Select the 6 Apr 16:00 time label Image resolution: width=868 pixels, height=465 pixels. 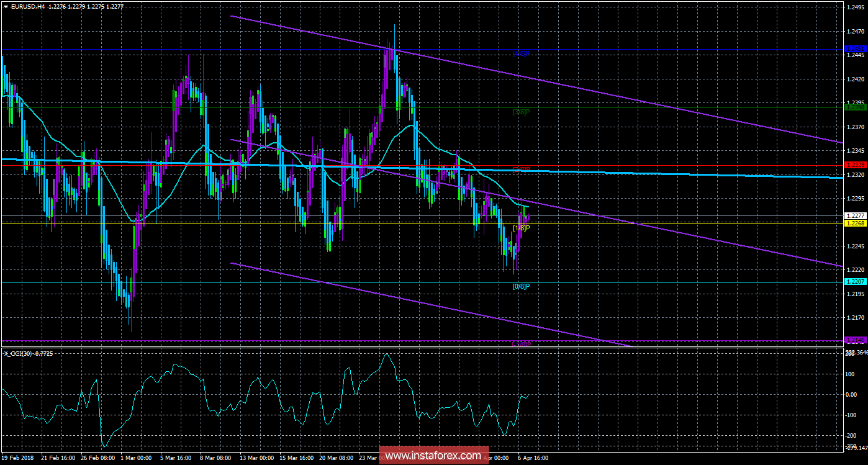[x=531, y=458]
